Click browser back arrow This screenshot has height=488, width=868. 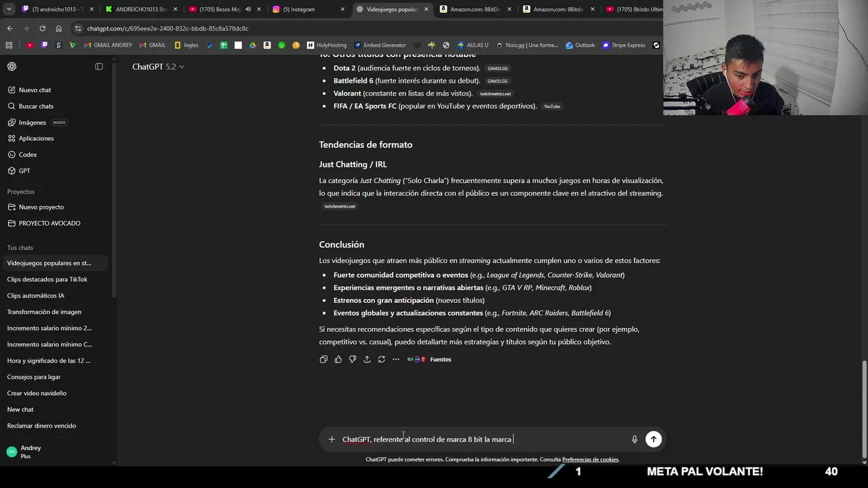coord(9,28)
